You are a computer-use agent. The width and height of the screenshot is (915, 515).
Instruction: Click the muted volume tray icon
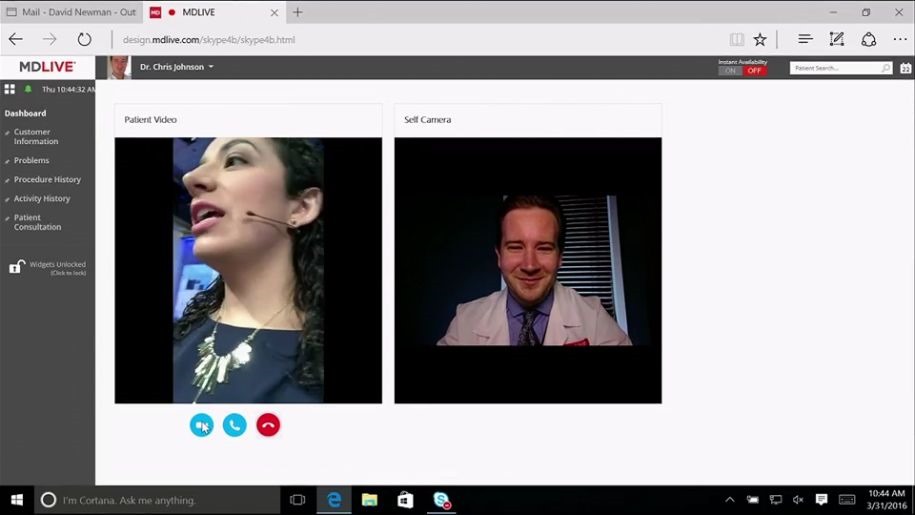point(798,500)
